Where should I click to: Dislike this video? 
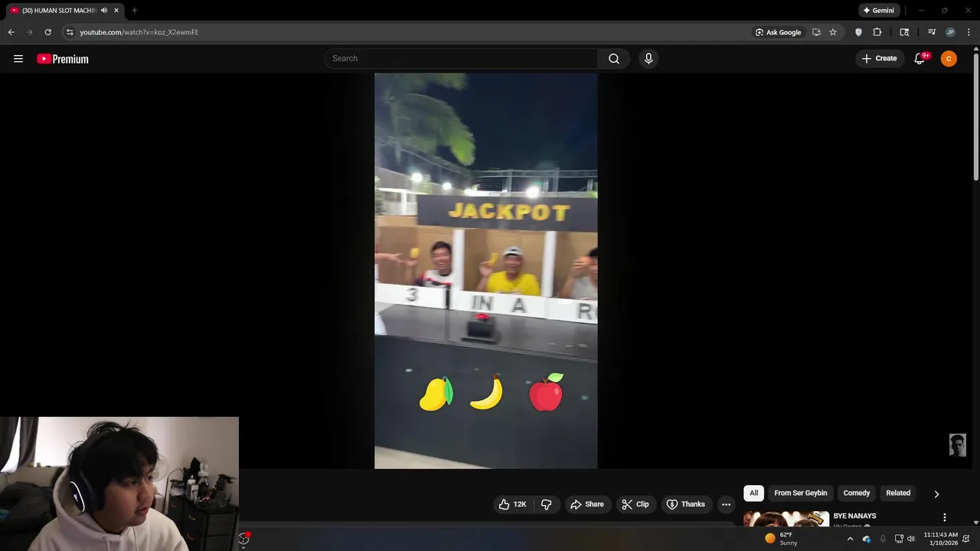(546, 504)
